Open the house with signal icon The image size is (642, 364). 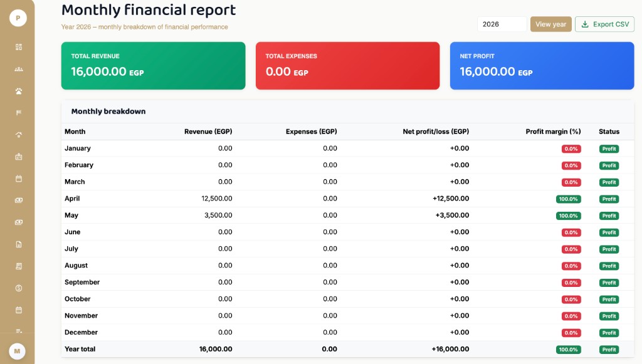(19, 135)
